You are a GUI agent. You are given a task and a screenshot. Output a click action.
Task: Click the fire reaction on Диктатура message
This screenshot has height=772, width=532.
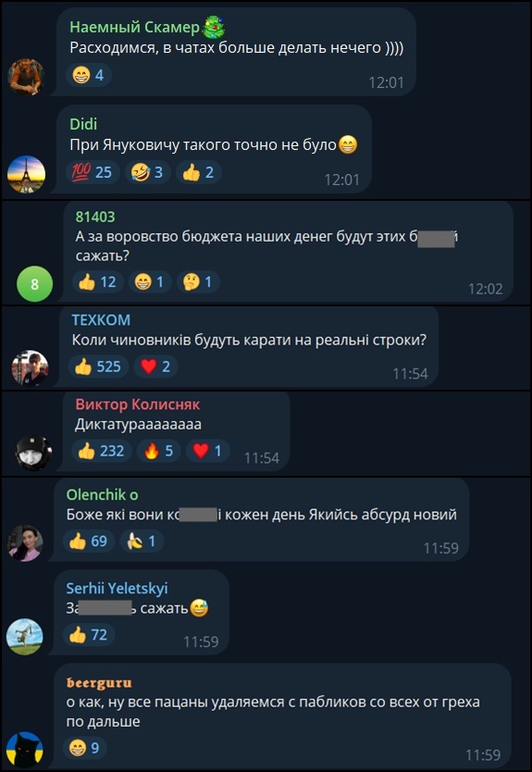point(159,451)
